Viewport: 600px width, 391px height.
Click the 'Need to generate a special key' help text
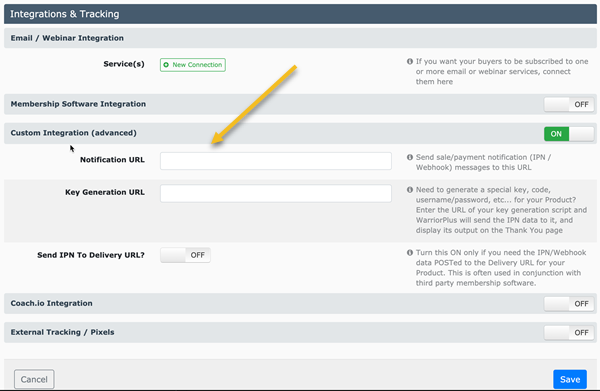(x=501, y=210)
